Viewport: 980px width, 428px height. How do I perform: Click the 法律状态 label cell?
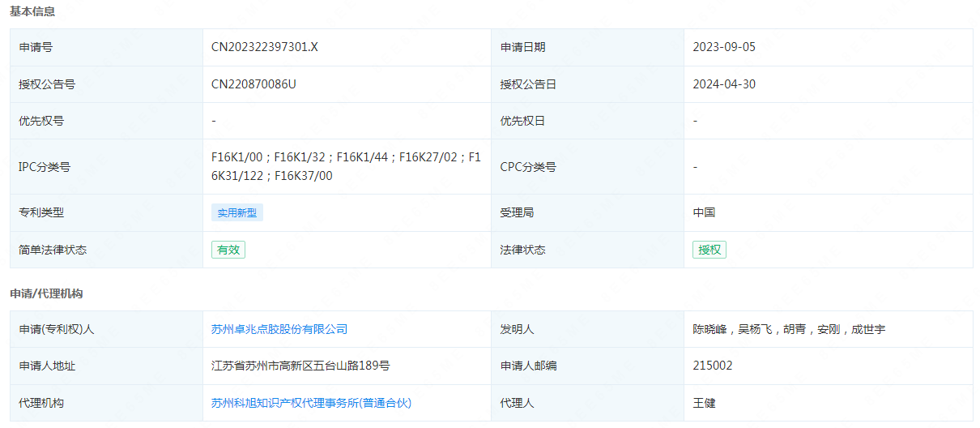click(x=587, y=250)
